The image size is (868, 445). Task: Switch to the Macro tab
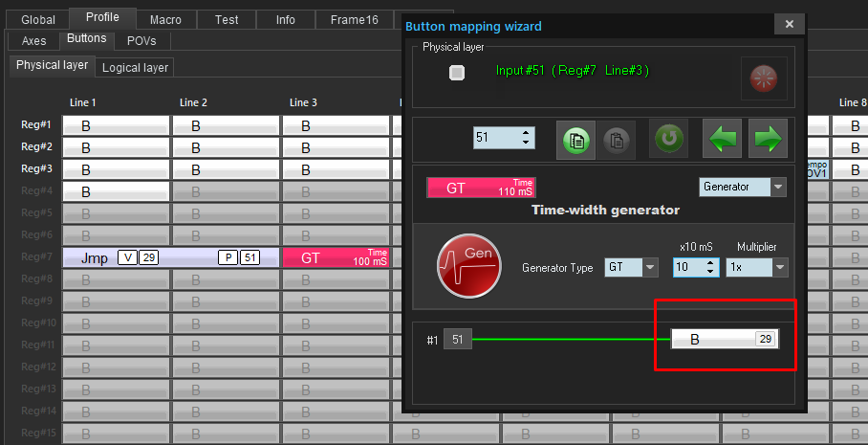tap(166, 20)
